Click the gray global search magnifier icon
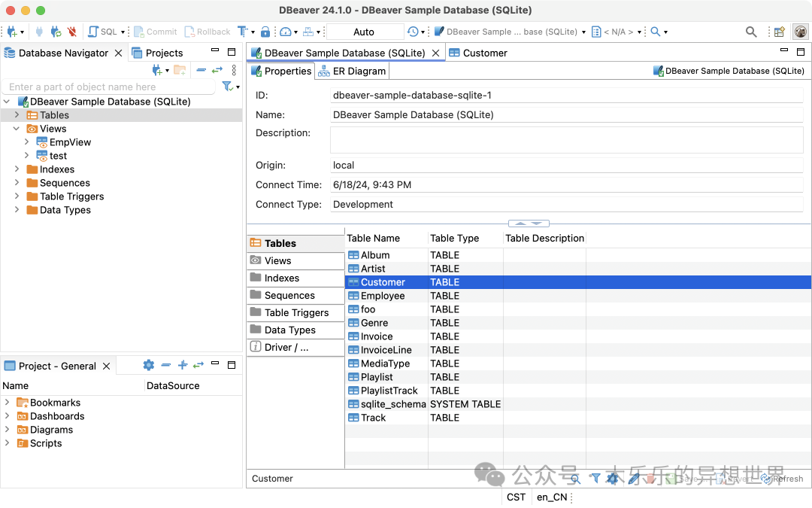 pyautogui.click(x=751, y=32)
